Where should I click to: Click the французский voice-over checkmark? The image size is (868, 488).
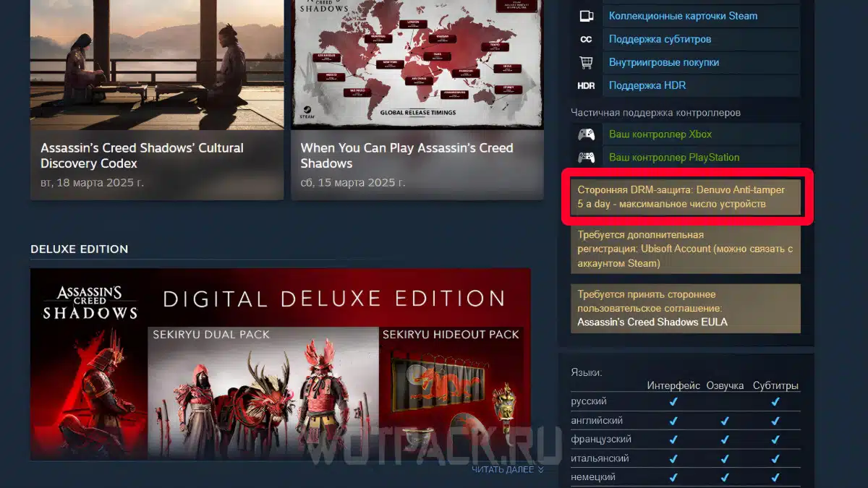point(726,440)
